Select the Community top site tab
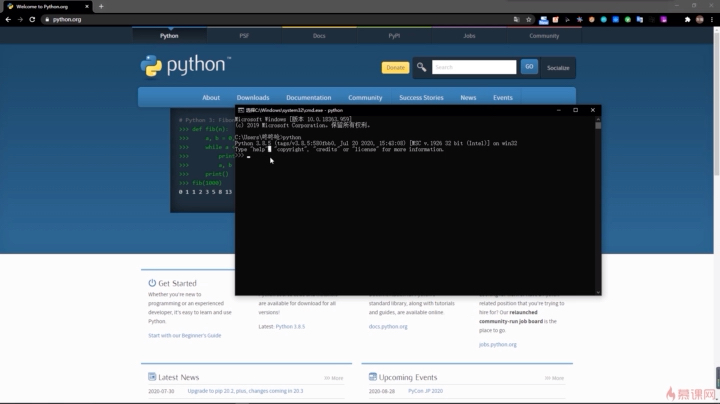Image resolution: width=720 pixels, height=404 pixels. (x=544, y=35)
